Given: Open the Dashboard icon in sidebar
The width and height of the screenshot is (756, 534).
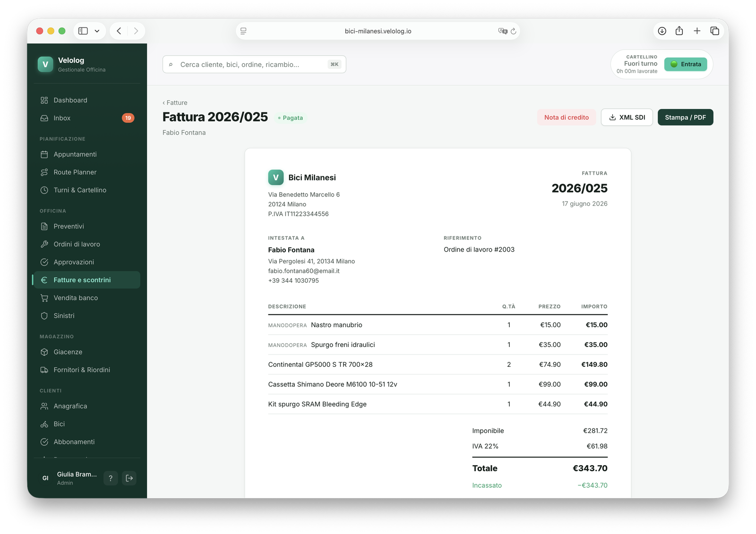Looking at the screenshot, I should tap(44, 100).
